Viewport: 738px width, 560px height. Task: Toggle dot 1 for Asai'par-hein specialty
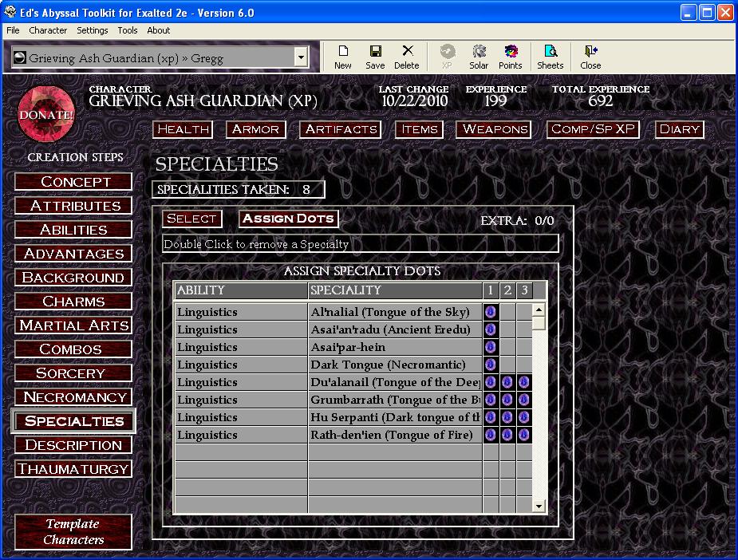pyautogui.click(x=491, y=347)
